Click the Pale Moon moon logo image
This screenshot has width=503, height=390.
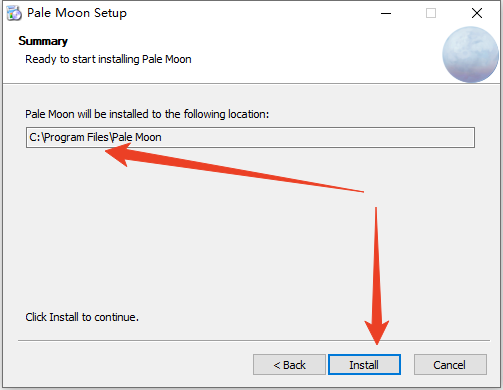(x=470, y=54)
